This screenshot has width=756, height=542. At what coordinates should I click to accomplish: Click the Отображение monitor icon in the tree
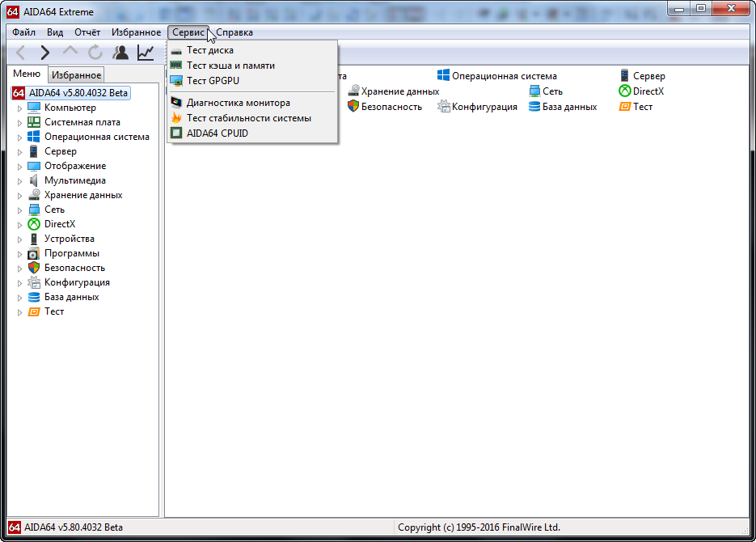click(34, 166)
